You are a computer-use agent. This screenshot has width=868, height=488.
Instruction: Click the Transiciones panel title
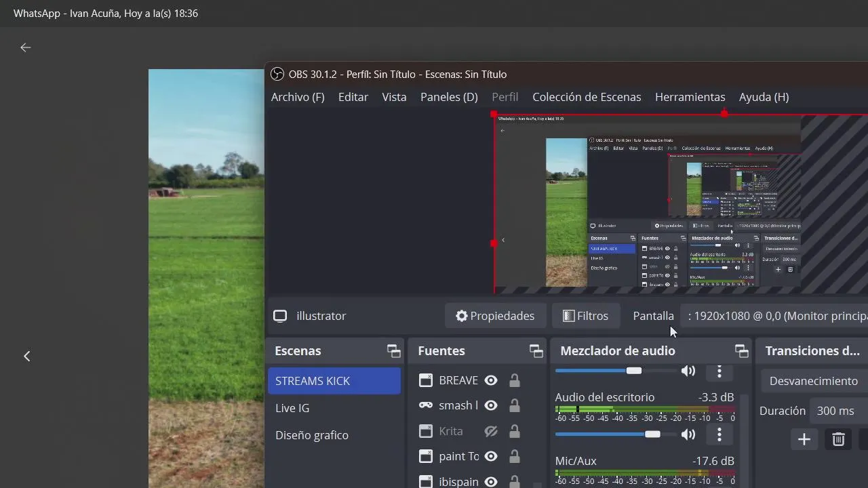tap(812, 350)
